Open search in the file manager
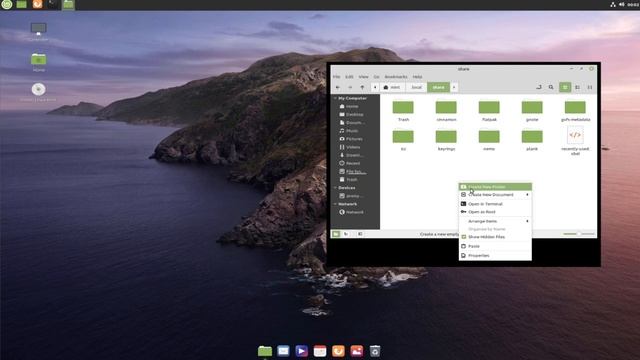The height and width of the screenshot is (360, 640). (551, 87)
